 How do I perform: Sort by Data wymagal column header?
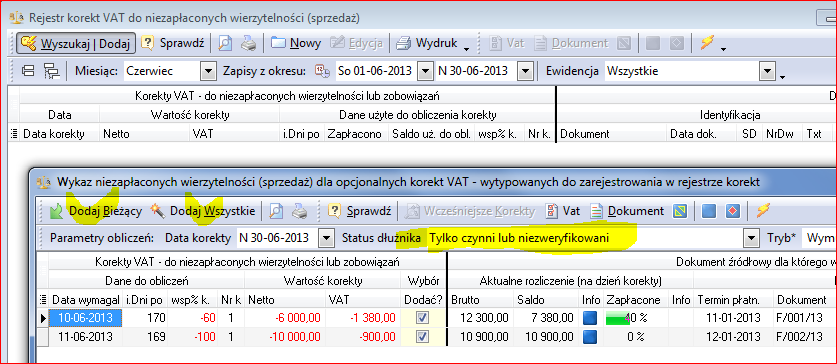pyautogui.click(x=85, y=299)
